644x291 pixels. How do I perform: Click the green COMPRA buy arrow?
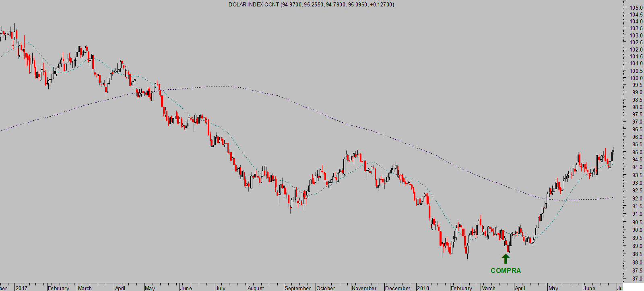tap(506, 259)
